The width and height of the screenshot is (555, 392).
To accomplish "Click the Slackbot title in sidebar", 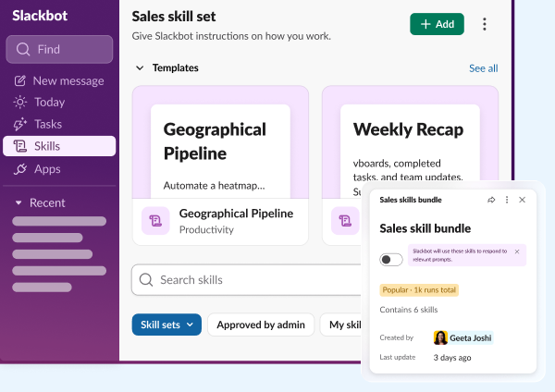I will point(40,16).
